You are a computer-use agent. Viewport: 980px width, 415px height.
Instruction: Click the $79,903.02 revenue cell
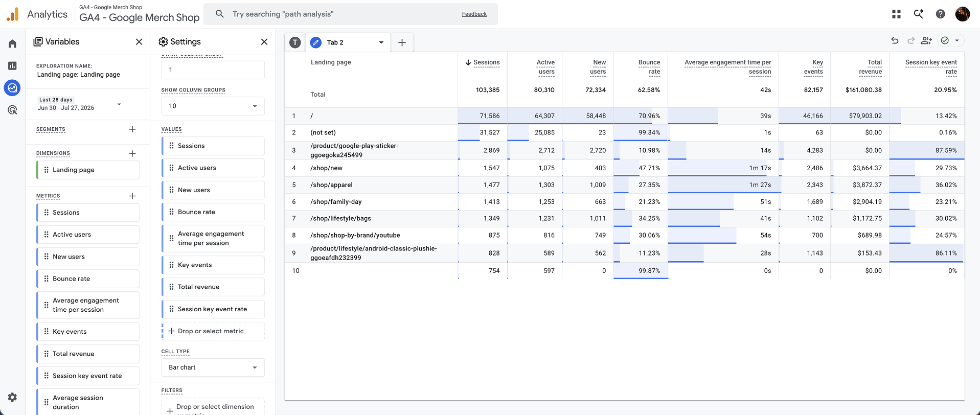click(x=860, y=116)
